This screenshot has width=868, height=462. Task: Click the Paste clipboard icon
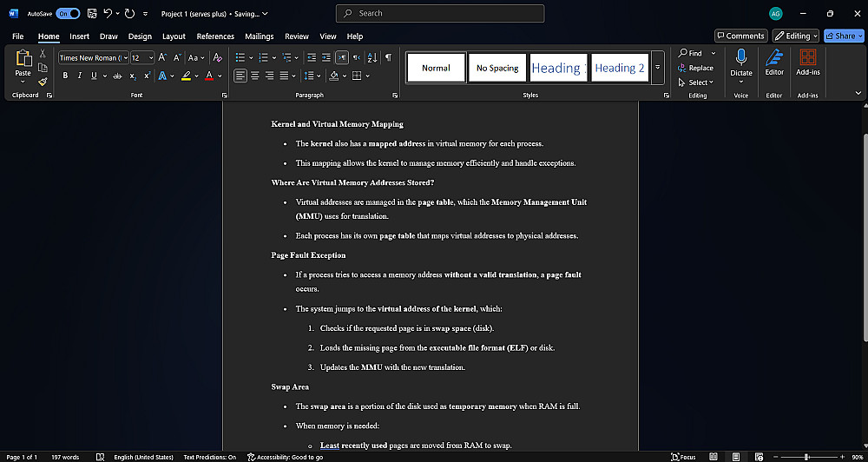tap(23, 59)
